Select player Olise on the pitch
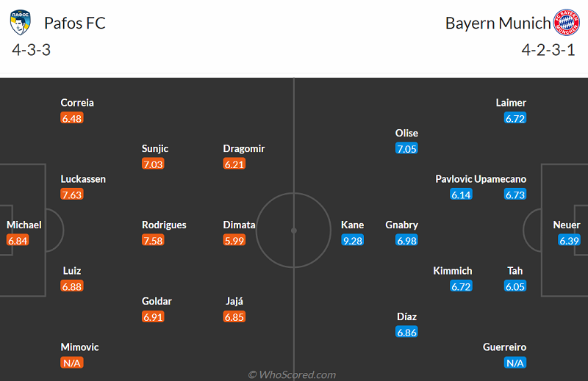 pyautogui.click(x=406, y=133)
